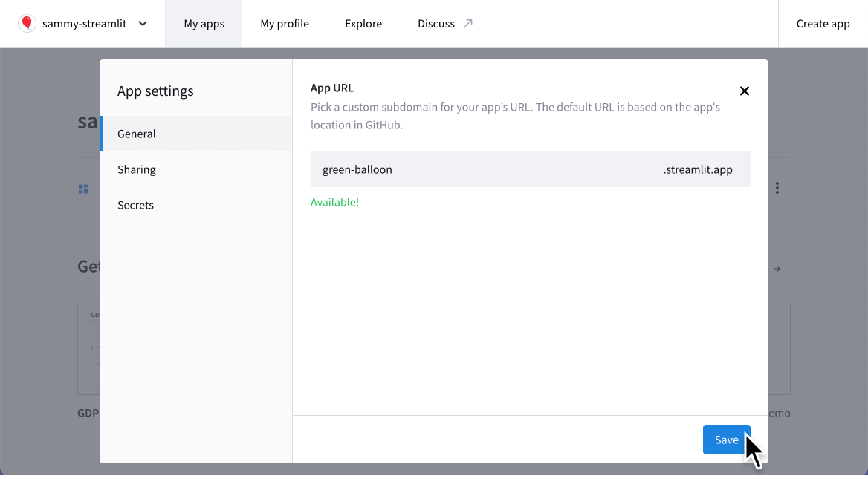Click the external-link arrow beside Discuss
Screen dimensions: 868x479
(469, 22)
